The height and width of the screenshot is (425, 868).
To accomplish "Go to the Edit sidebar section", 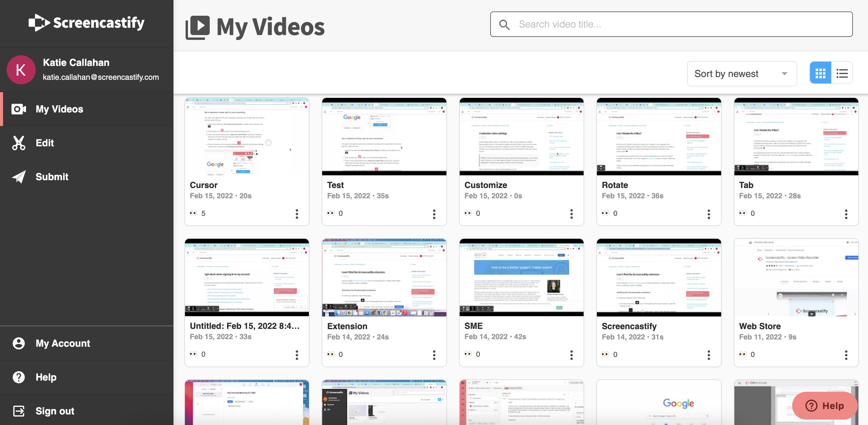I will pyautogui.click(x=87, y=143).
